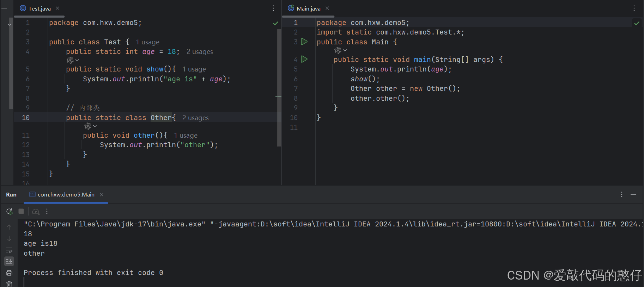Viewport: 644px width, 287px height.
Task: Click the minus icon left of Test.java tab
Action: (4, 8)
